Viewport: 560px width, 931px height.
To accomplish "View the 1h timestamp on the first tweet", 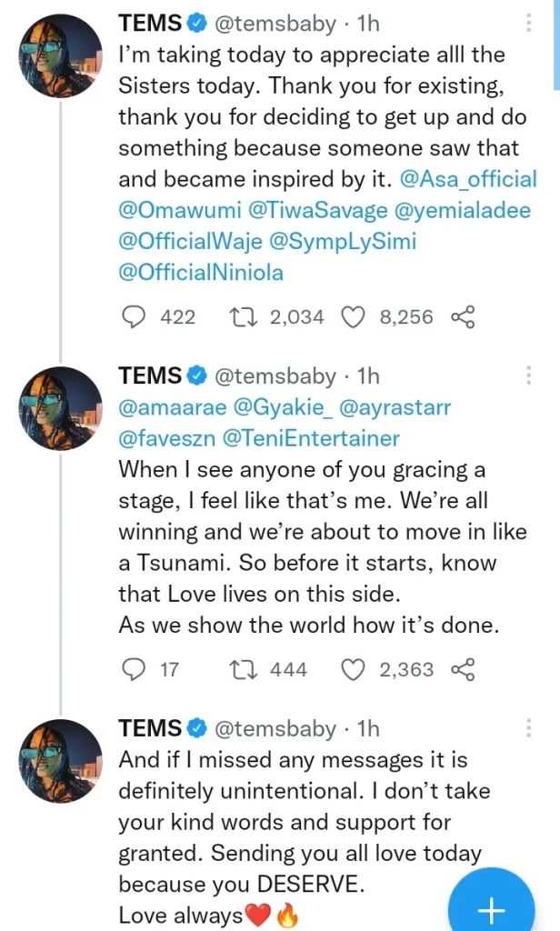I will pos(373,23).
